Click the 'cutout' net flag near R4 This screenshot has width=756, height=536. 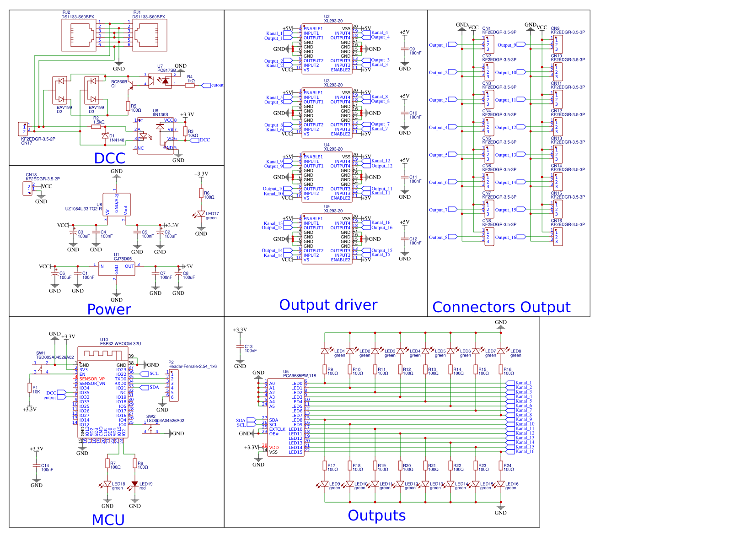coord(213,85)
